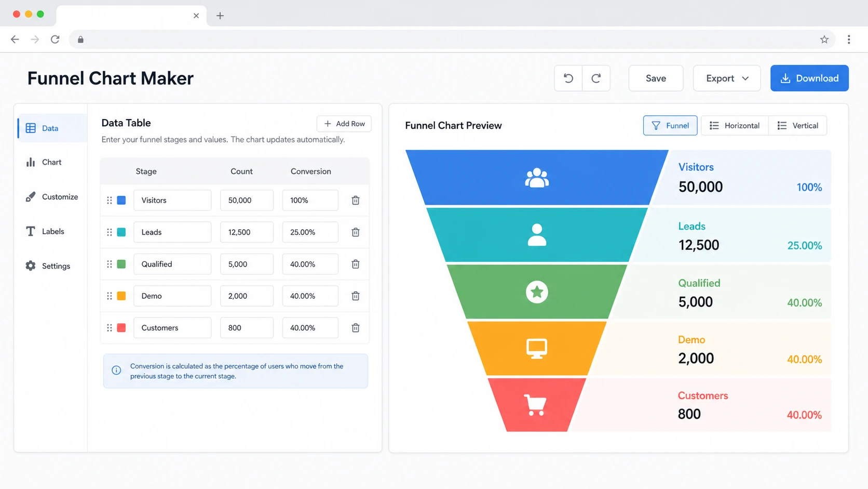Viewport: 868px width, 489px height.
Task: Click the Save button
Action: [x=656, y=78]
